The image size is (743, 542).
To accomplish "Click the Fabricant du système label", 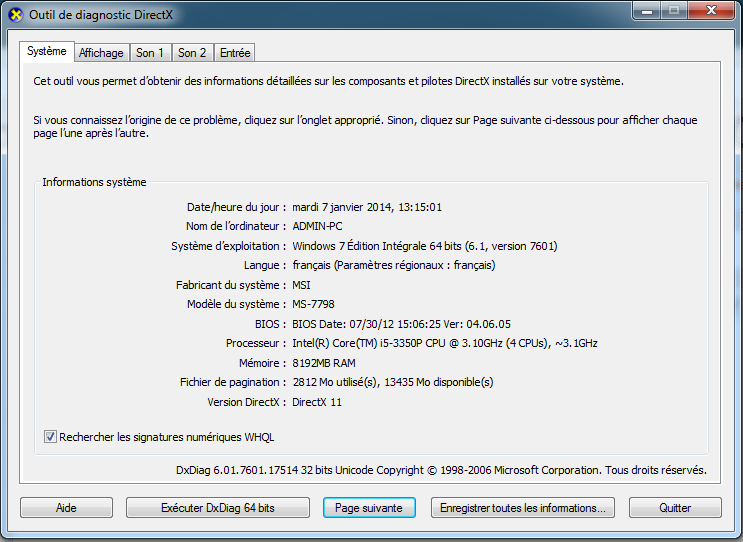I will (230, 285).
